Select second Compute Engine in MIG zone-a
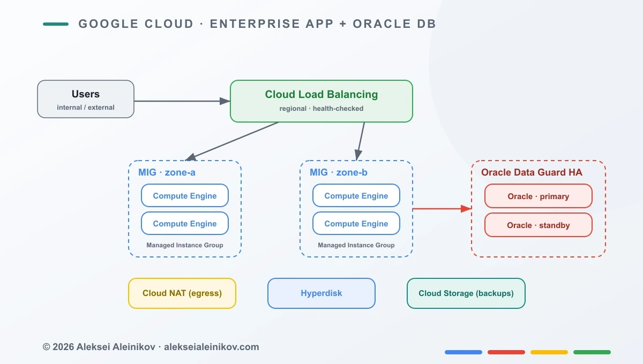 click(x=185, y=224)
